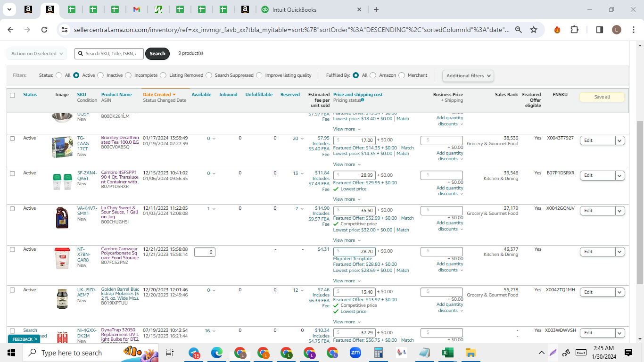The width and height of the screenshot is (644, 362).
Task: Open the Windows notification center
Action: 628,353
